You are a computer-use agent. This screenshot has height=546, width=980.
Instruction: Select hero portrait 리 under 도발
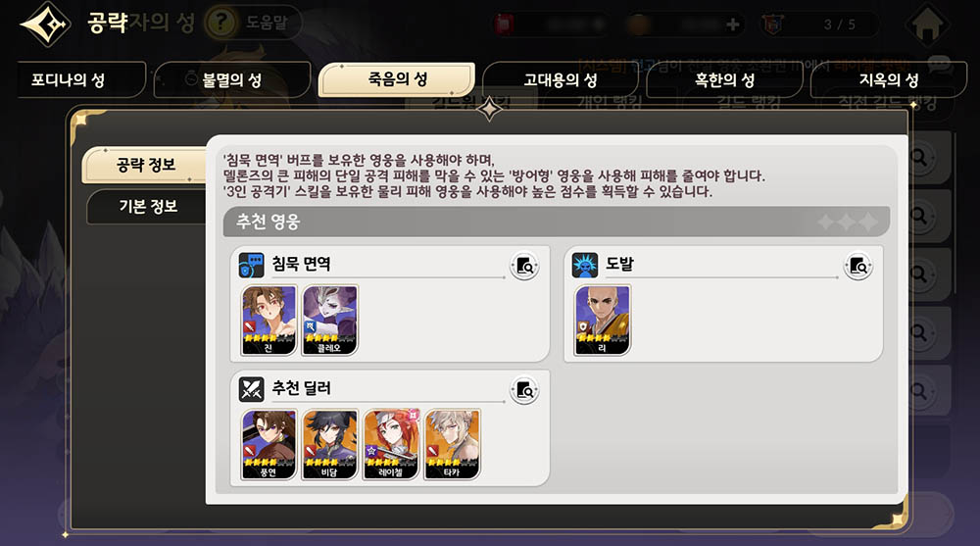pos(603,321)
